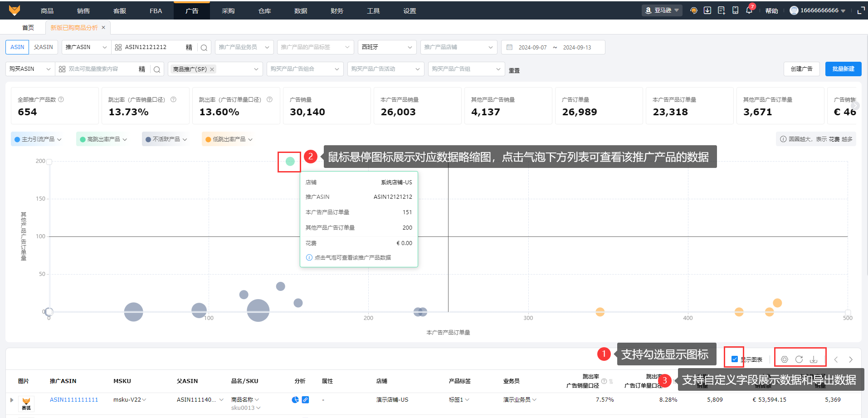Expand the first table row arrow

click(12, 400)
